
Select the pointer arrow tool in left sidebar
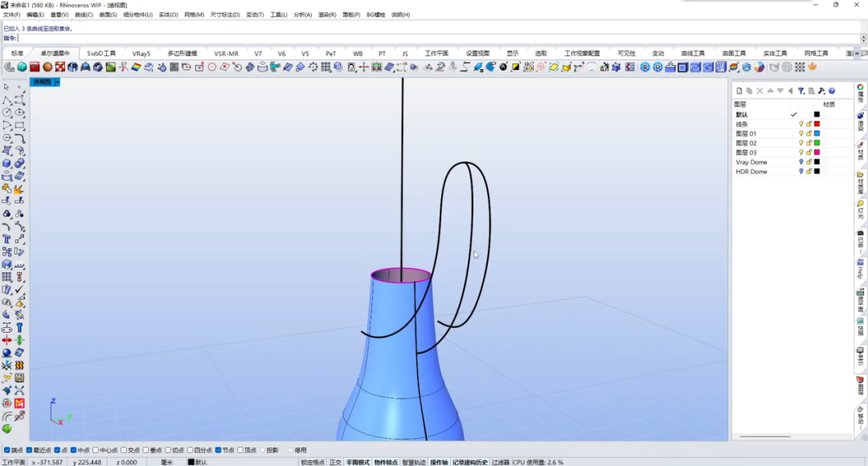[x=6, y=87]
